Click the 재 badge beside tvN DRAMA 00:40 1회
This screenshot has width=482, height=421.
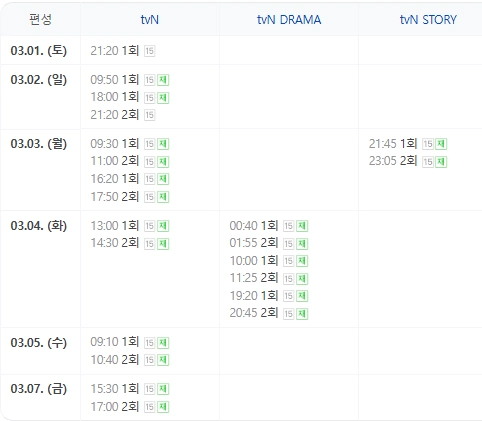[x=302, y=226]
